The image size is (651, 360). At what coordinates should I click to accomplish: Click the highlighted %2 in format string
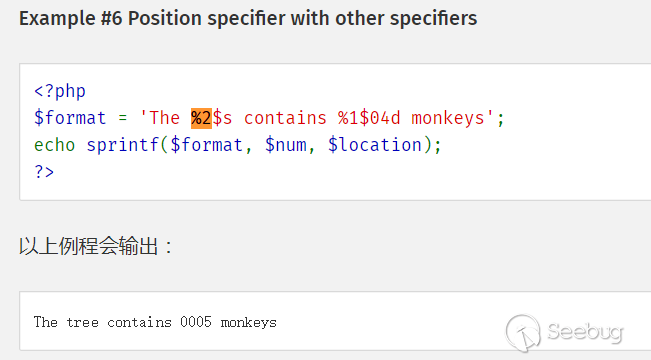pos(201,118)
